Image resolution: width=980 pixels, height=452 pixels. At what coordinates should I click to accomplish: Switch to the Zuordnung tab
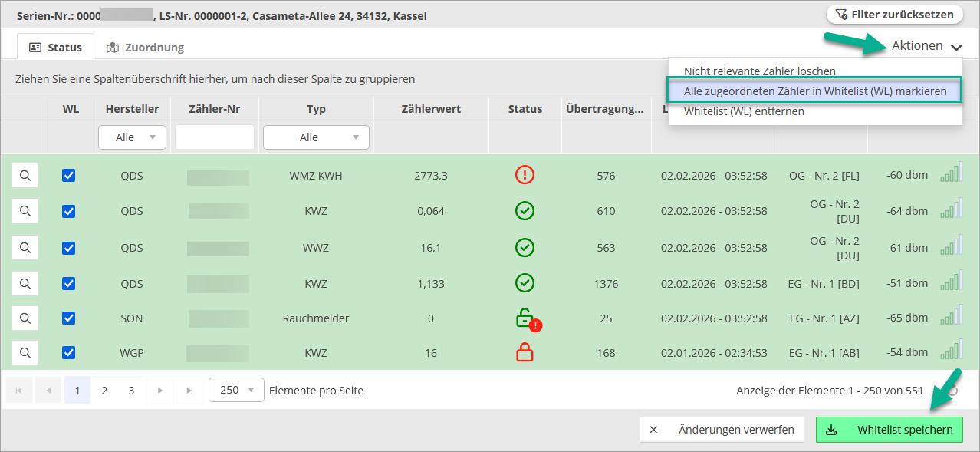click(145, 48)
